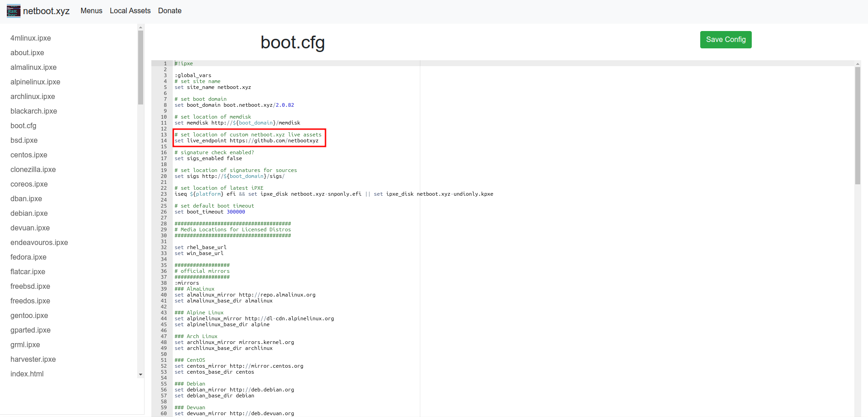Open the Menus navigation item
The height and width of the screenshot is (417, 868).
[91, 10]
